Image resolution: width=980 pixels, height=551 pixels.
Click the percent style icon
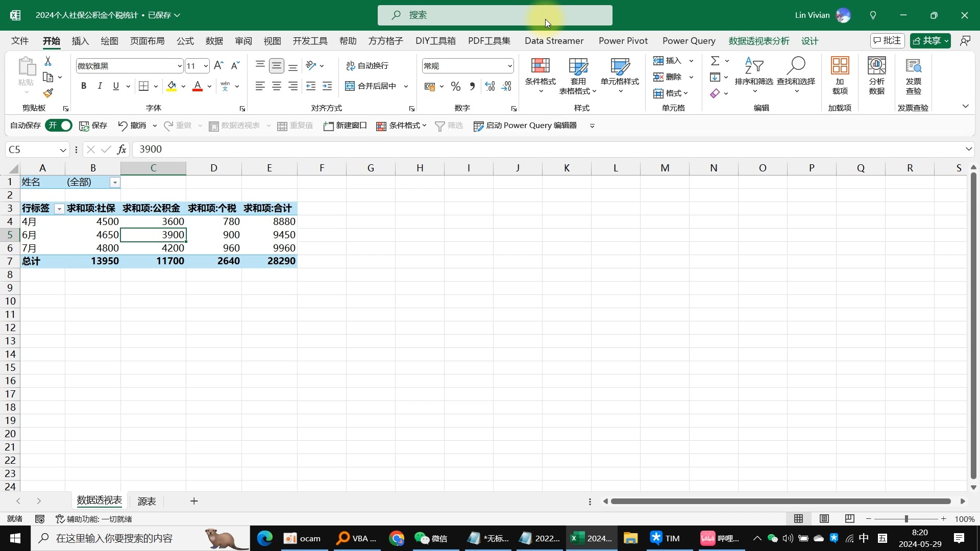[x=456, y=86]
